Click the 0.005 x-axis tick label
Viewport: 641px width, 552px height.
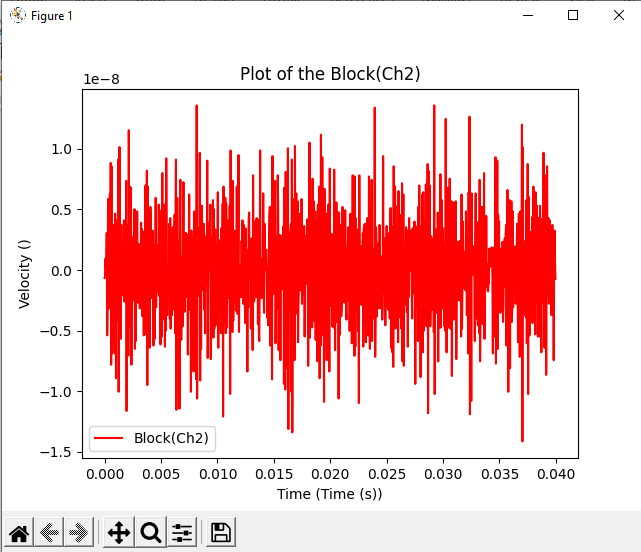[x=161, y=474]
